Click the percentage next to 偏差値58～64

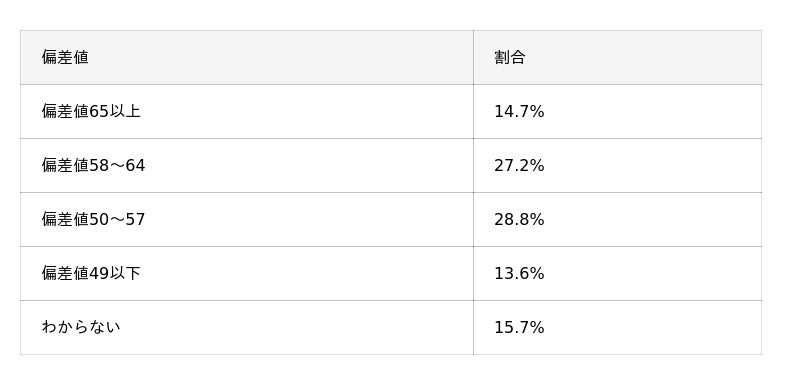click(x=519, y=166)
